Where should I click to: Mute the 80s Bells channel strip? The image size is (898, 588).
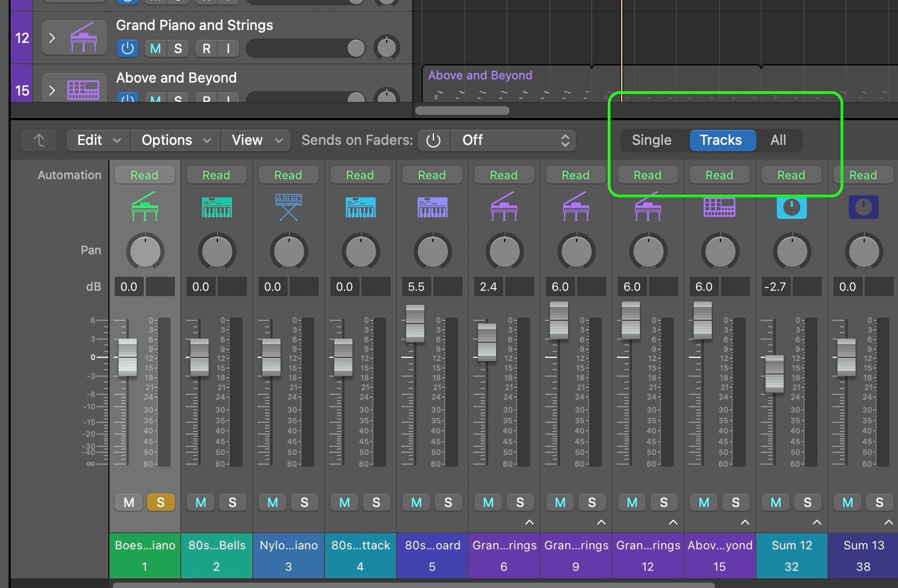tap(201, 503)
